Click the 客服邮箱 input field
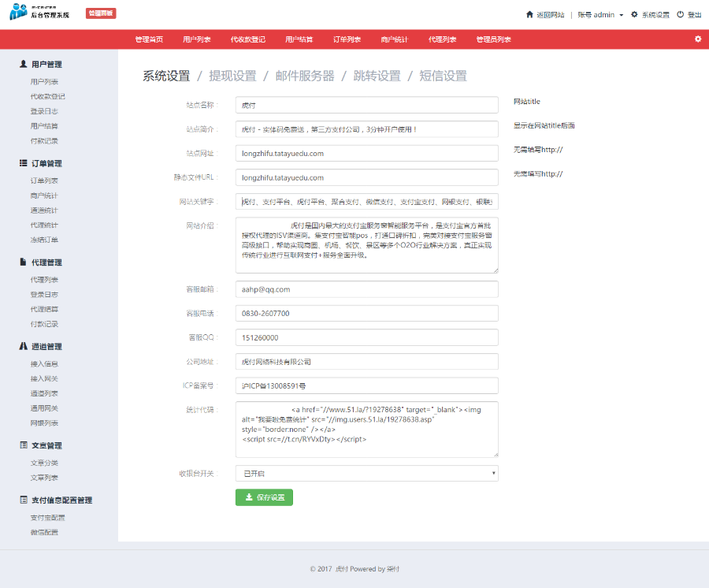The width and height of the screenshot is (709, 588). click(x=366, y=289)
